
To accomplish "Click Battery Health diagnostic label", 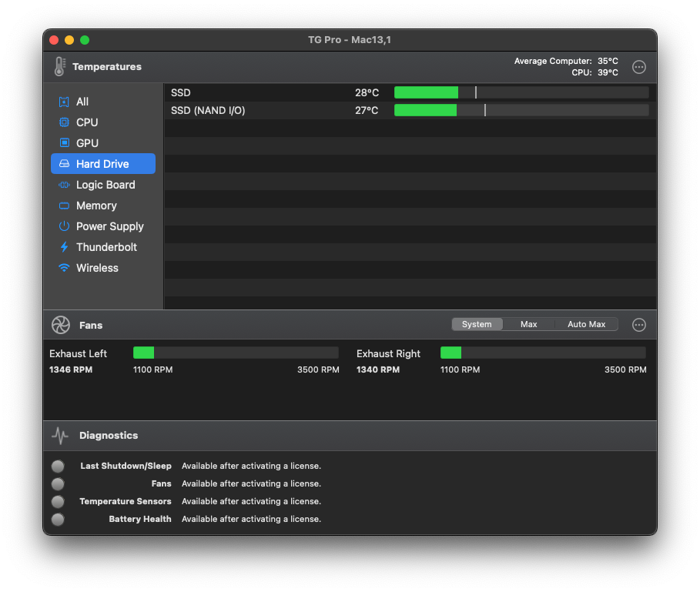I will [x=140, y=519].
